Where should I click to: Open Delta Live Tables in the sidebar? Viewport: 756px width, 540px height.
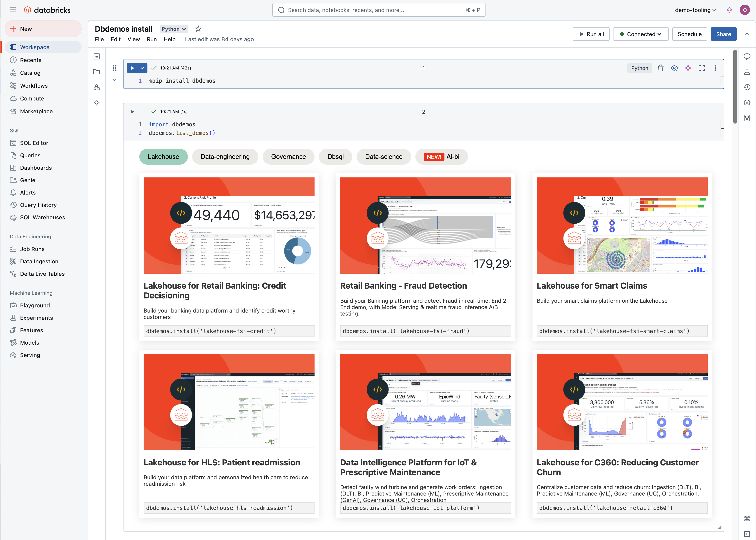(43, 274)
